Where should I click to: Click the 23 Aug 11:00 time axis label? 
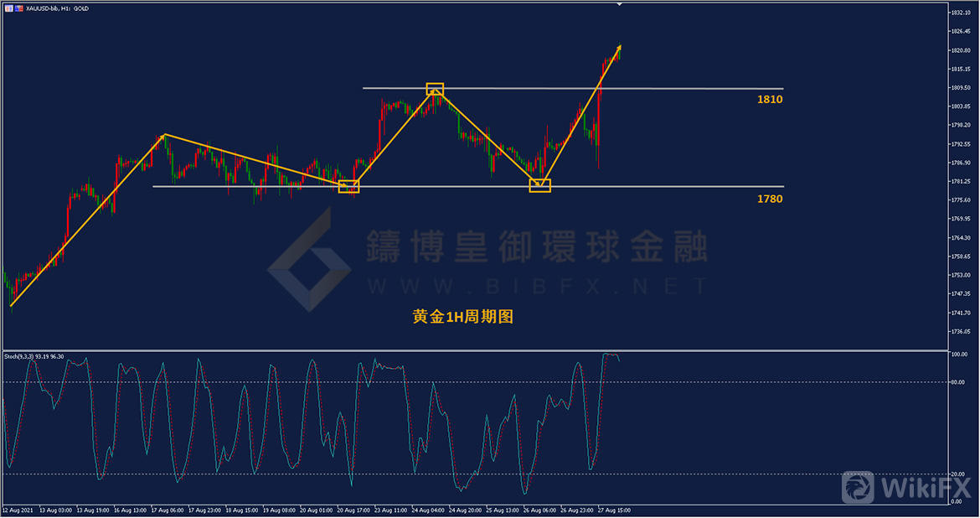point(390,510)
